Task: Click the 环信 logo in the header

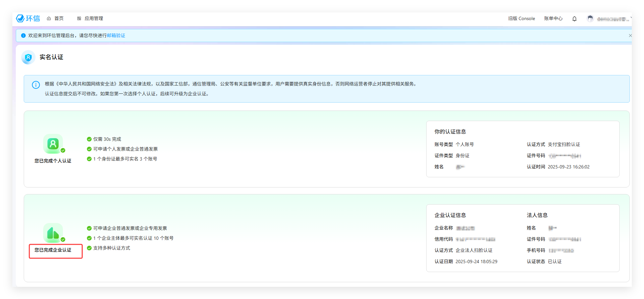Action: tap(28, 18)
